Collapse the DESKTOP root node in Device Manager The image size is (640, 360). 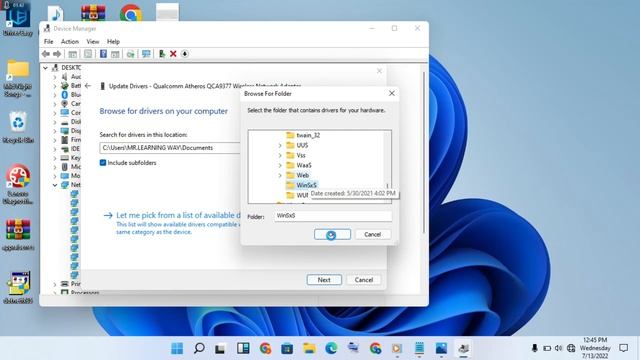coord(46,68)
